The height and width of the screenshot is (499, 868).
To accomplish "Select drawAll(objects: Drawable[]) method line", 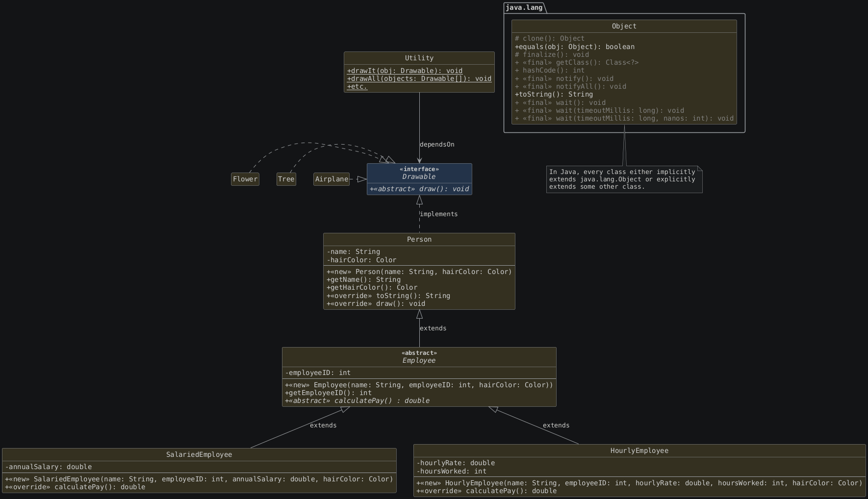I will click(x=419, y=78).
